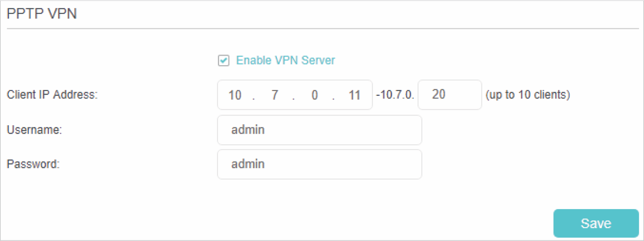Viewport: 644px width, 241px height.
Task: Select fourth octet 11 of client IP
Action: click(x=354, y=95)
